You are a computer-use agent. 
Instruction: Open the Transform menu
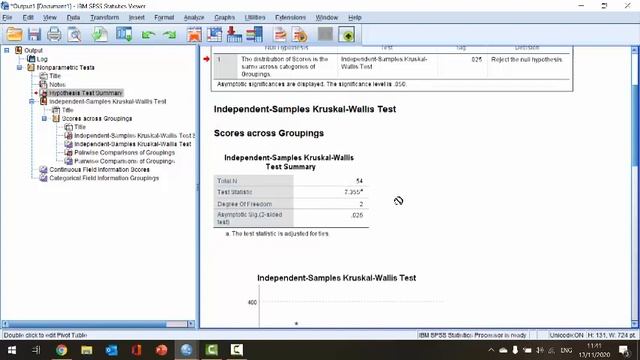104,18
